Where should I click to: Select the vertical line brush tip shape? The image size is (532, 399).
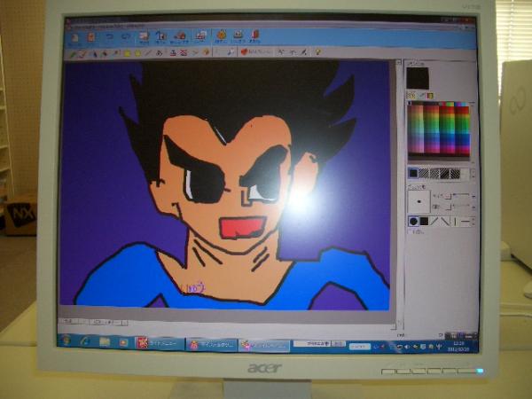point(455,222)
